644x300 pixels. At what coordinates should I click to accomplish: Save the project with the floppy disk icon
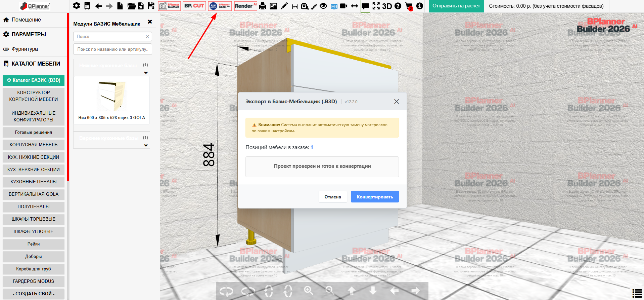(151, 6)
